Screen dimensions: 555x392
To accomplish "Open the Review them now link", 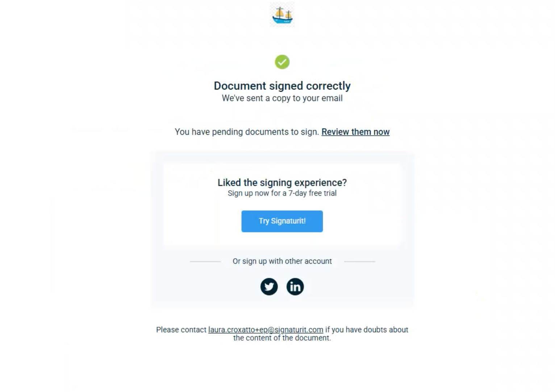I will click(355, 132).
